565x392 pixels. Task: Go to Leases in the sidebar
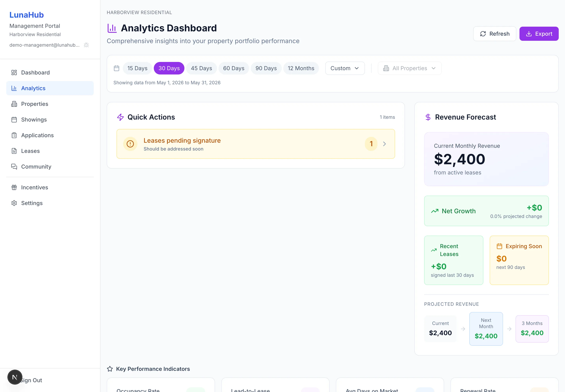(50, 151)
